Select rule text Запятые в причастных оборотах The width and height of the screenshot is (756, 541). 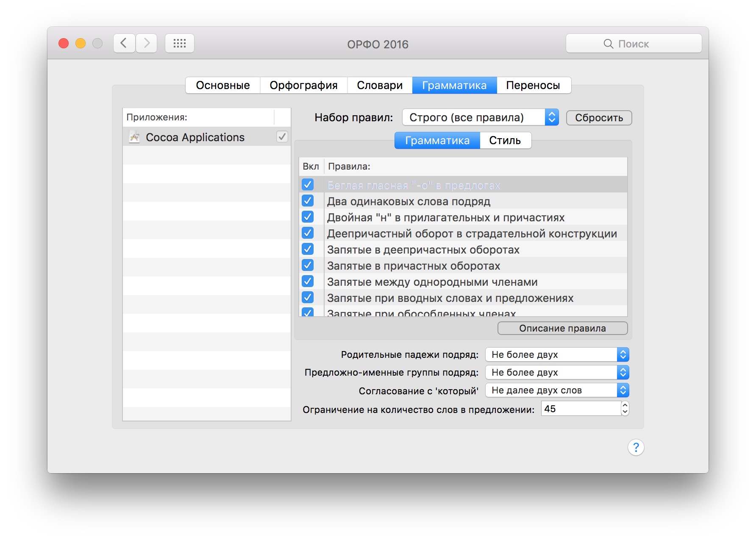(x=414, y=266)
